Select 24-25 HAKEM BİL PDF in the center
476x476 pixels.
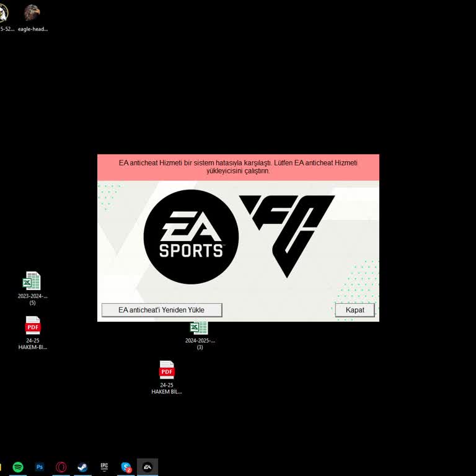[167, 377]
